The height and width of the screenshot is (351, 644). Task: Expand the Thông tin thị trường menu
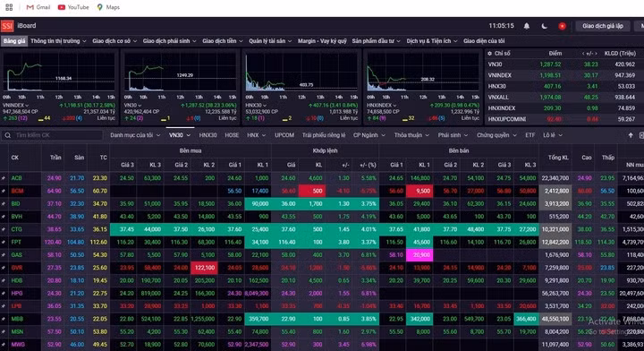[58, 41]
